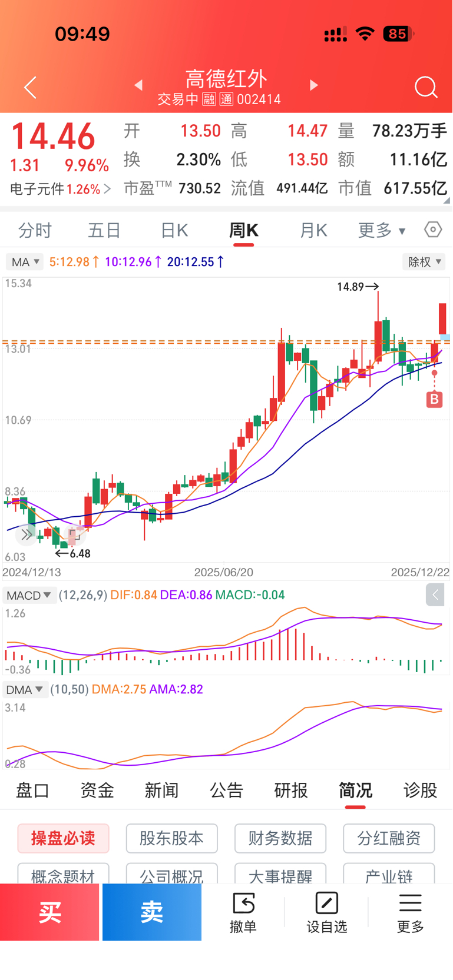Viewport: 453px width, 980px height.
Task: Tap the 10:12.96 MA value
Action: [x=133, y=262]
